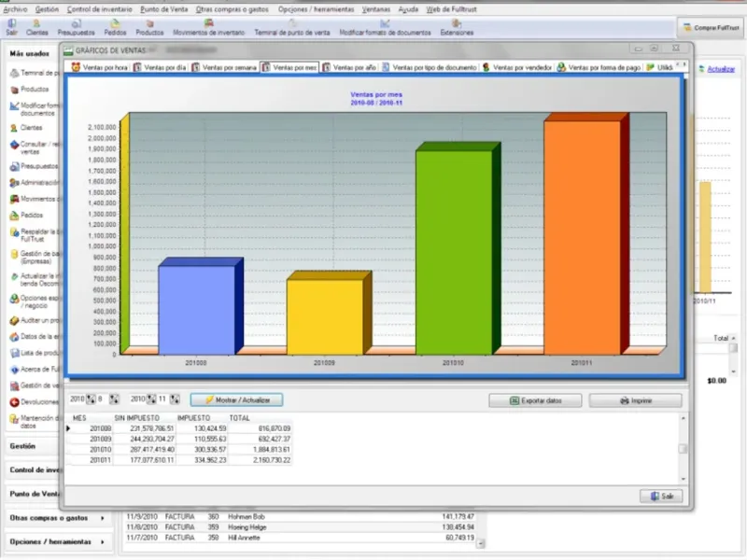Screen dimensions: 747x560
Task: Switch to Ventas por vendedor tab
Action: (517, 67)
